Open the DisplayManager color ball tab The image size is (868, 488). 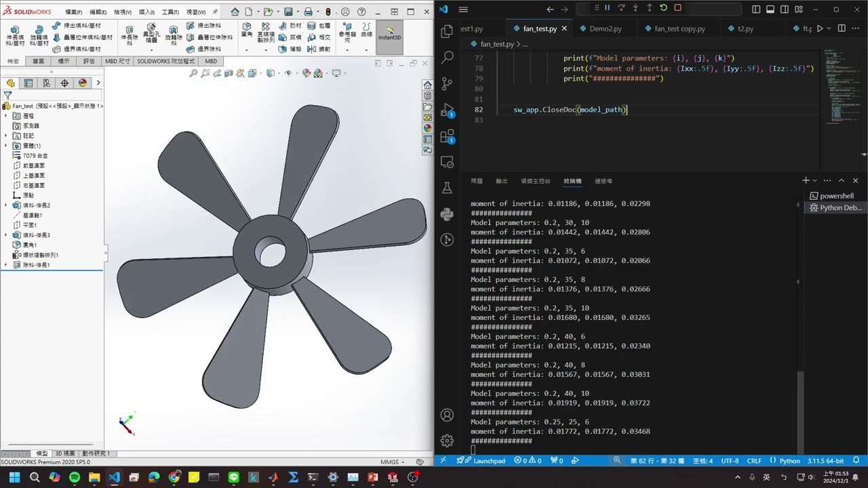[83, 83]
